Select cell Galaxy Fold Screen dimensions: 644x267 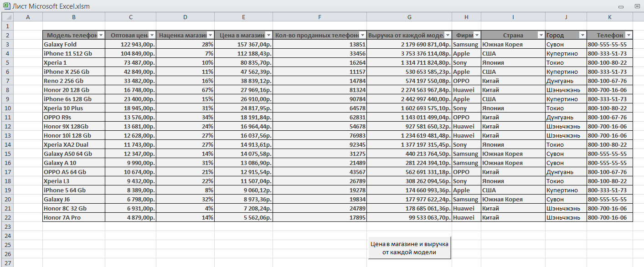tap(74, 44)
